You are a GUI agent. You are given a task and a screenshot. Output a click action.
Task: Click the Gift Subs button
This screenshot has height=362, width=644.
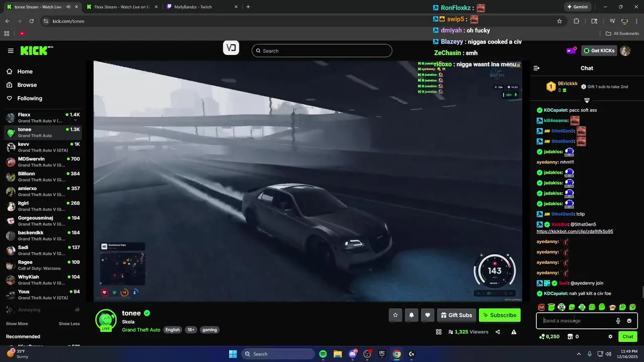tap(456, 315)
